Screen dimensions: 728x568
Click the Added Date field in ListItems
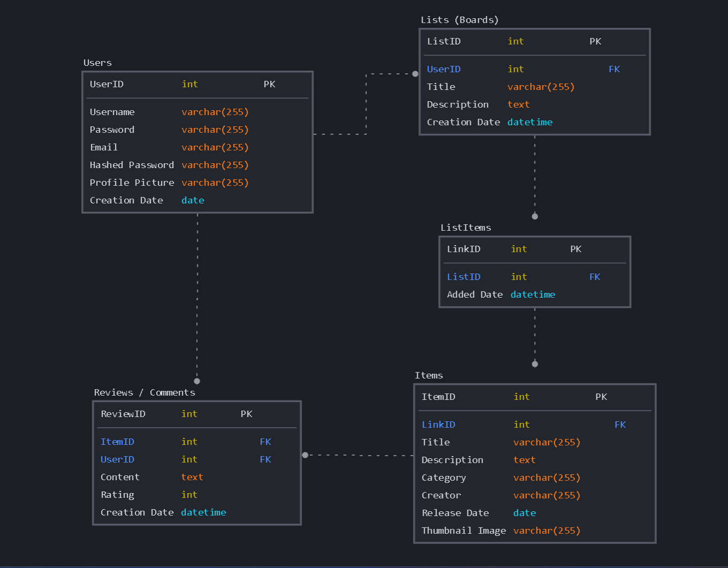point(475,294)
